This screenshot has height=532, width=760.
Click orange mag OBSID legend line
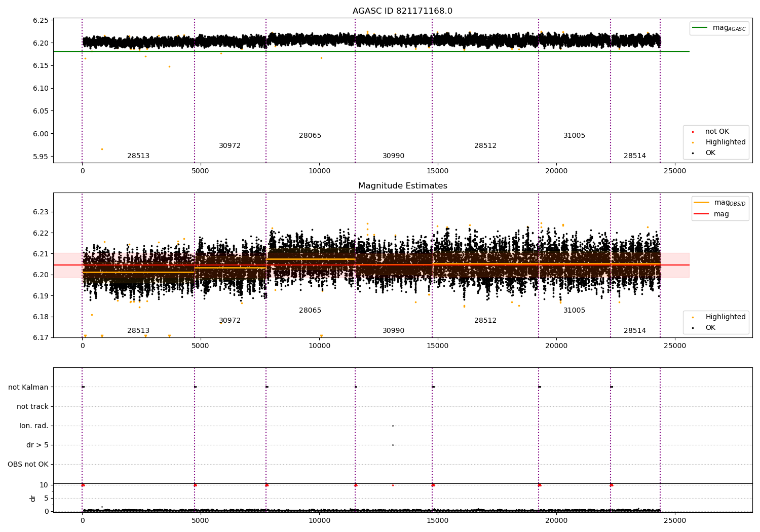pyautogui.click(x=701, y=203)
